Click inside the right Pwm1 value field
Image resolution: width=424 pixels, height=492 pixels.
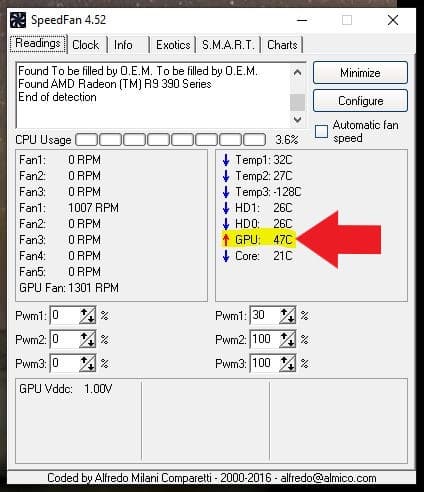(x=265, y=315)
